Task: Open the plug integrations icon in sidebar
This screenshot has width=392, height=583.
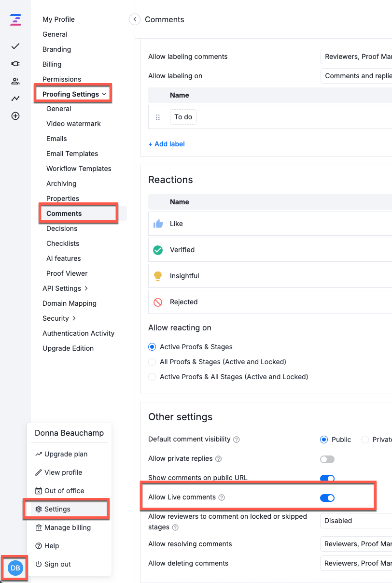Action: tap(15, 64)
